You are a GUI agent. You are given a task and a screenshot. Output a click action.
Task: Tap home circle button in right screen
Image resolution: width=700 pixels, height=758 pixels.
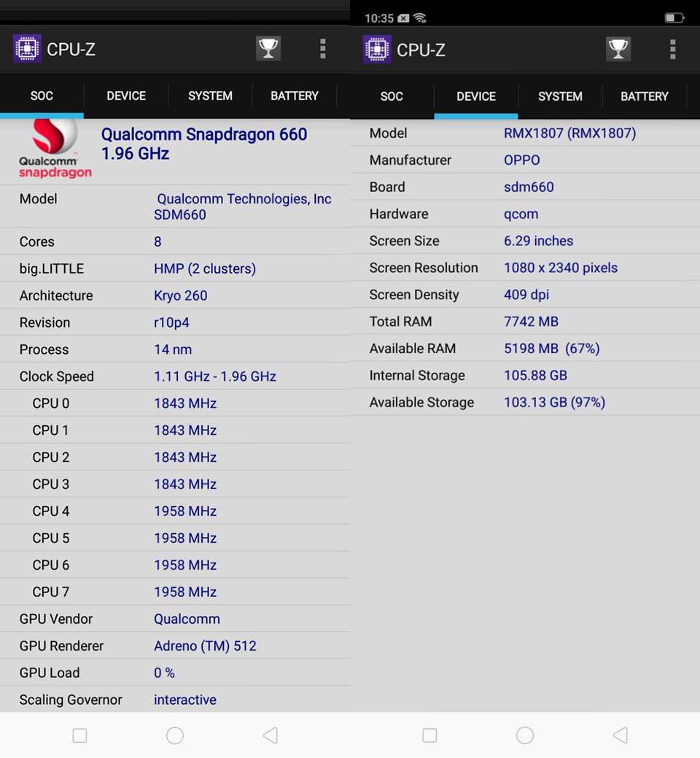(525, 735)
